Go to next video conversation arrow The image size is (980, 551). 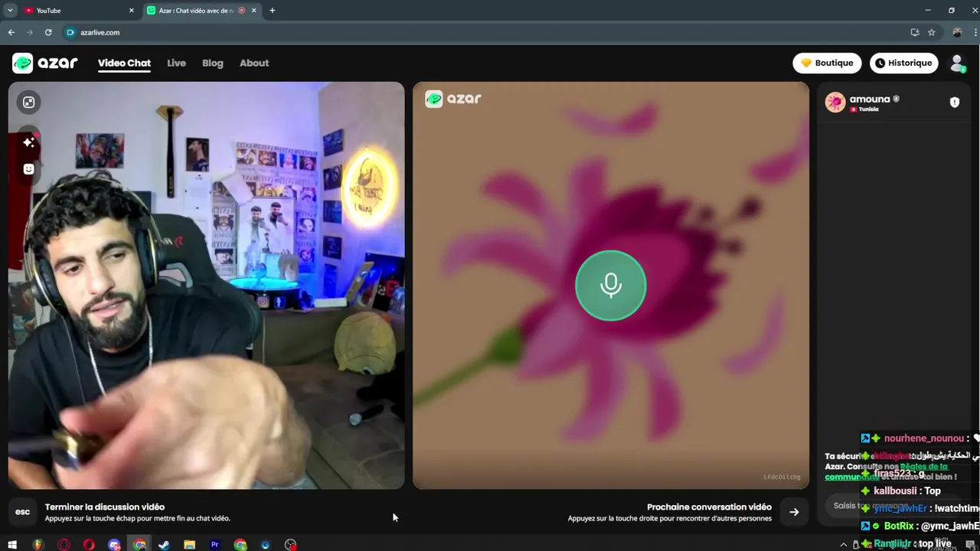pyautogui.click(x=794, y=512)
